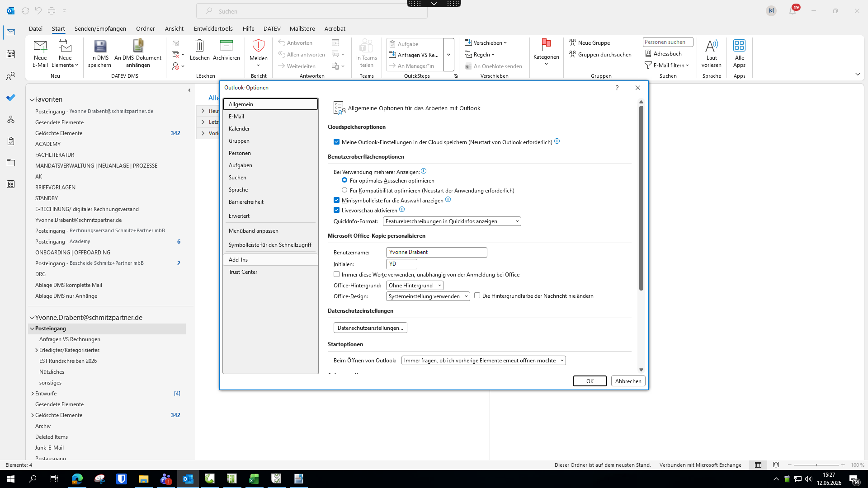Collapse the Favoriten folder group

[x=32, y=99]
